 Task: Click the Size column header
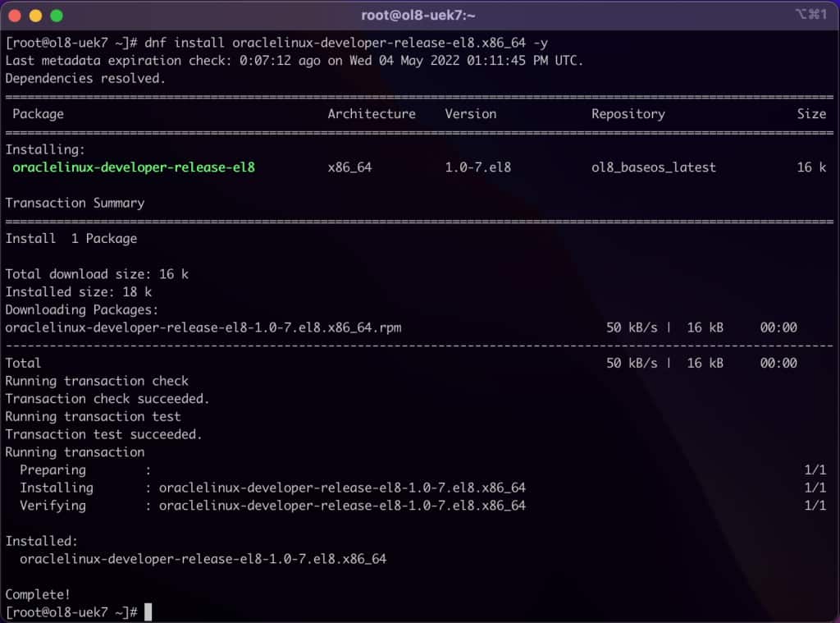pos(811,114)
